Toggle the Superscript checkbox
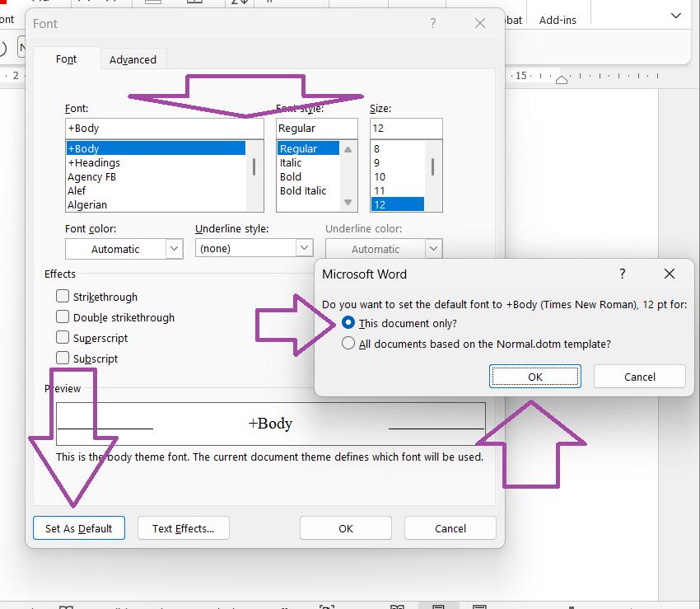Image resolution: width=700 pixels, height=609 pixels. coord(63,337)
